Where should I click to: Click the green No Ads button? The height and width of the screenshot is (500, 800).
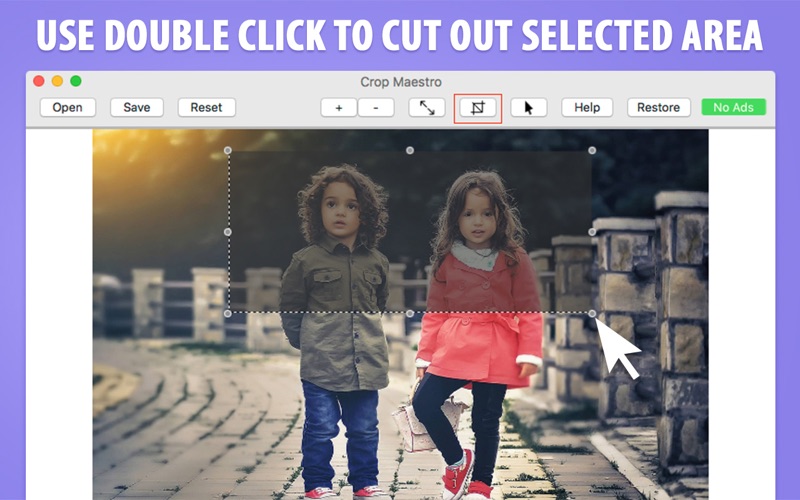(734, 107)
